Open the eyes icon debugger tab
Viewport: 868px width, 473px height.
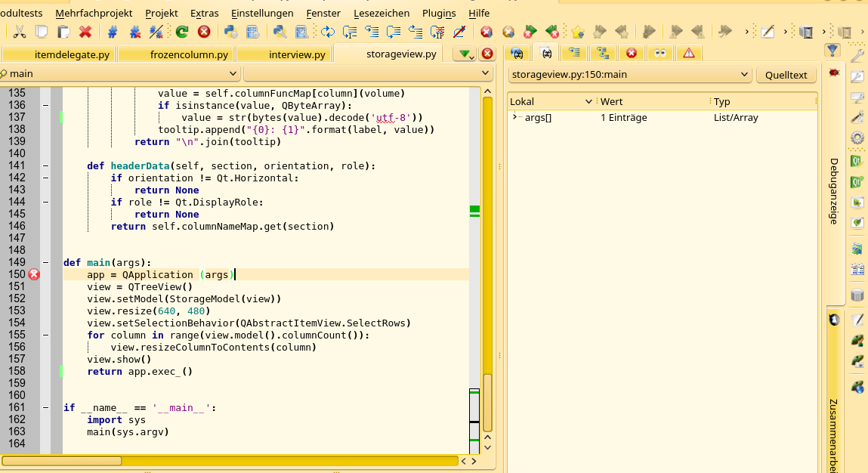[660, 53]
